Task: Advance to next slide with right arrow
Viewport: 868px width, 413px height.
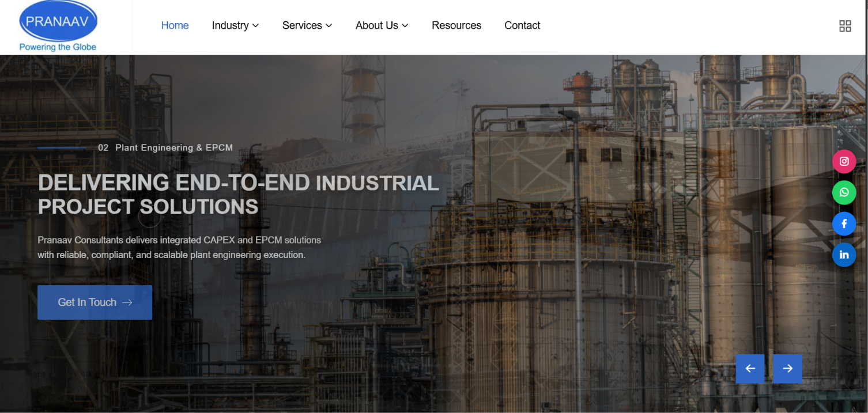Action: tap(787, 369)
